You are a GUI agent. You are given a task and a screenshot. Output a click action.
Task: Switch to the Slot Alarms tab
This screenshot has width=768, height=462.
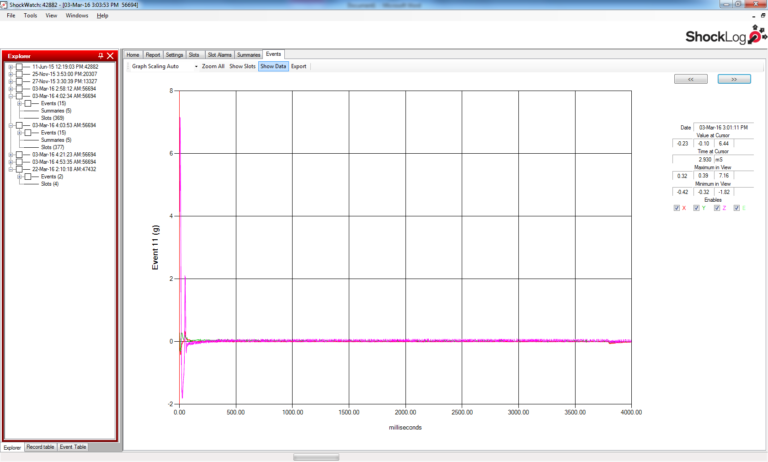coord(219,54)
